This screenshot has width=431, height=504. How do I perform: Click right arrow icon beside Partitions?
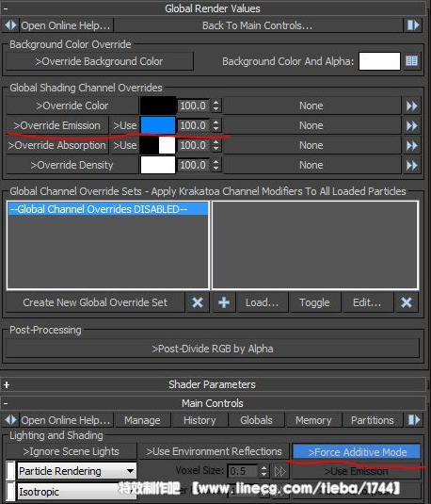pyautogui.click(x=413, y=420)
